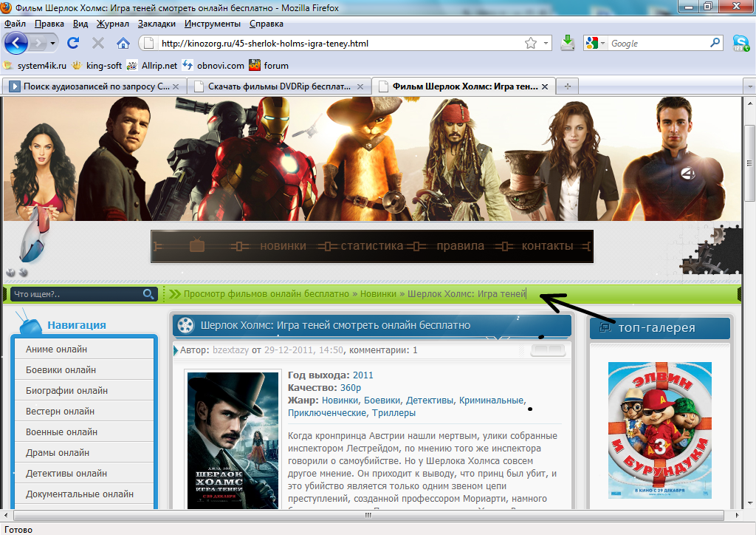
Task: Close the Шерлок Холмс active tab
Action: [x=546, y=86]
